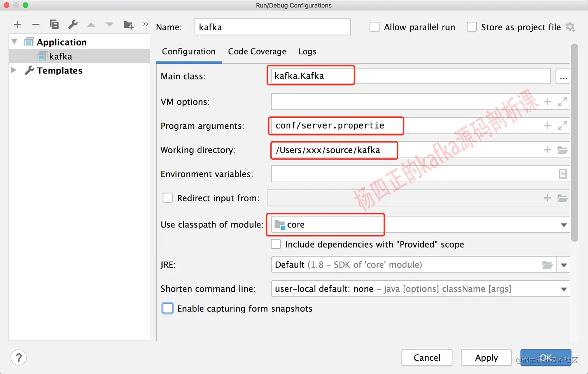Expand the VM options field
Image resolution: width=588 pixels, height=374 pixels.
[562, 101]
